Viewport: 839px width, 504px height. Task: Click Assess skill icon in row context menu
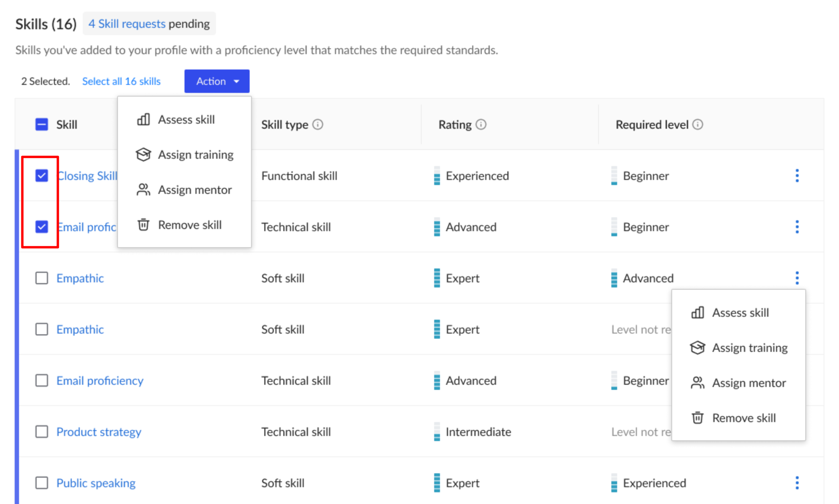tap(696, 312)
